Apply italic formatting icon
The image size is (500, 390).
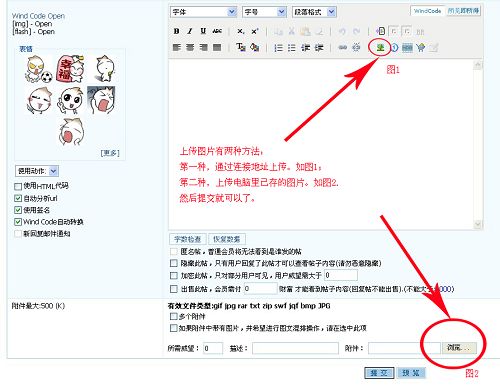(x=190, y=31)
